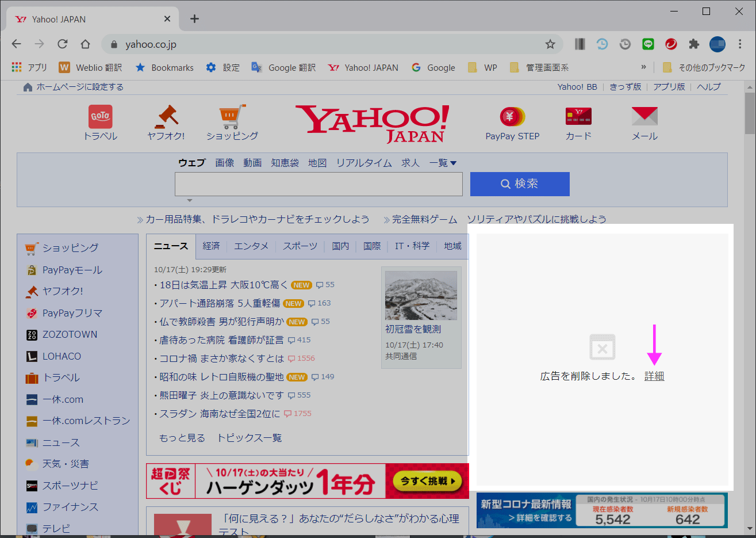The height and width of the screenshot is (538, 756).
Task: Open comments count 1556 on corona headline
Action: click(x=301, y=358)
